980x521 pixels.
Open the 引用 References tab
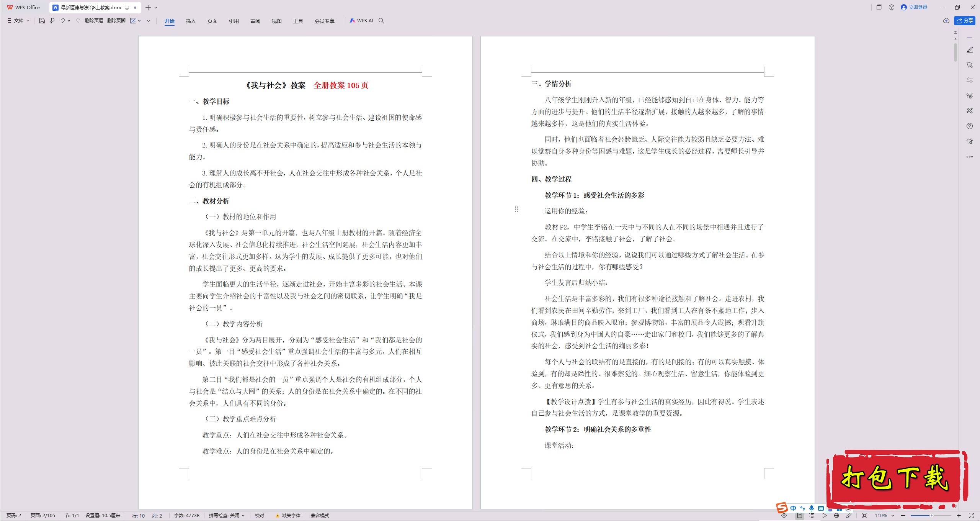234,21
